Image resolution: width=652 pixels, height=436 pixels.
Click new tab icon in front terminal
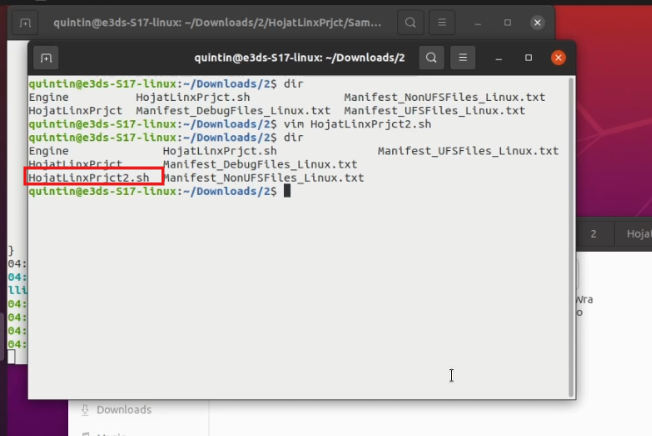click(x=46, y=58)
